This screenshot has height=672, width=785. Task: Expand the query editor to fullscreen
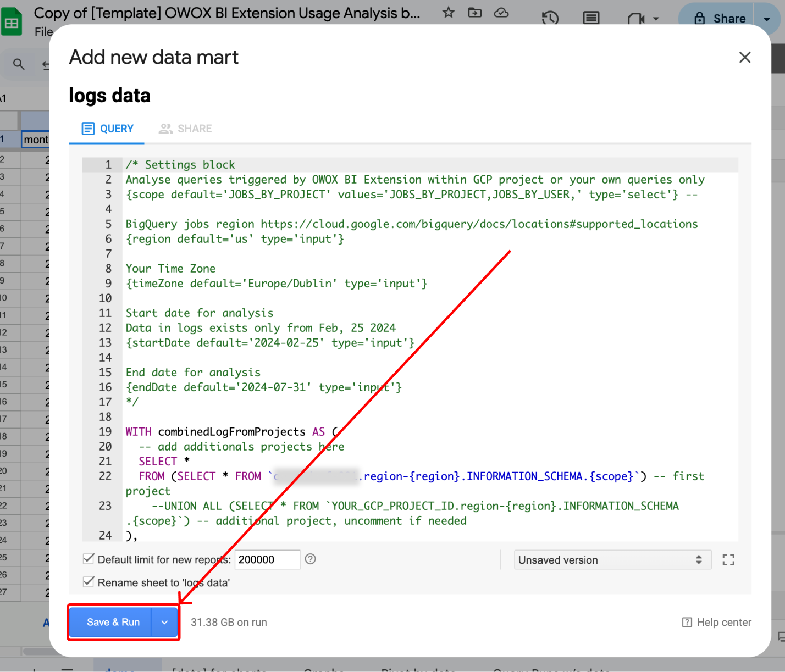728,560
